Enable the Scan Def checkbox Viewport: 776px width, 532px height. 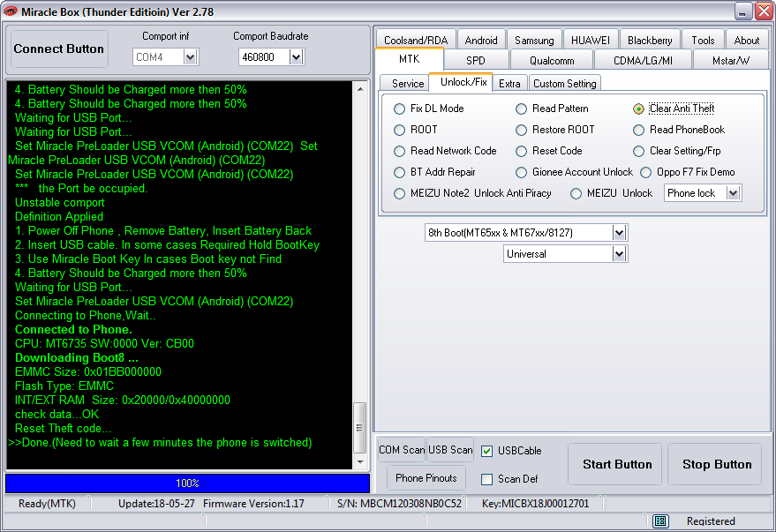pos(487,479)
